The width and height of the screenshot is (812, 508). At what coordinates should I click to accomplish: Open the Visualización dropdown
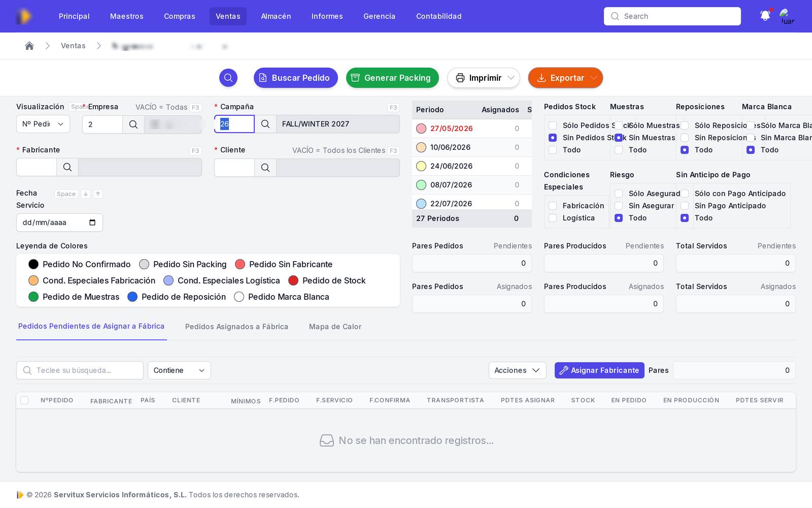pyautogui.click(x=43, y=124)
